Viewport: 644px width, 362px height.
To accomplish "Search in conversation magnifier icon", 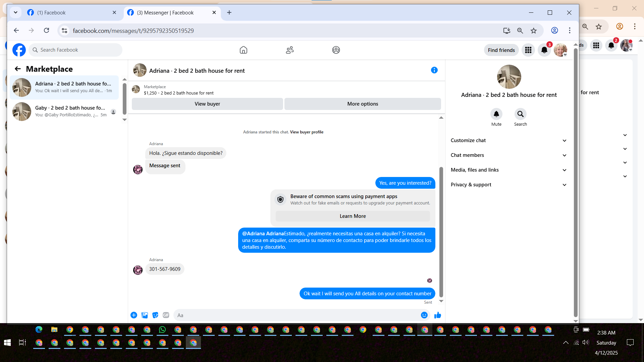I will (521, 114).
